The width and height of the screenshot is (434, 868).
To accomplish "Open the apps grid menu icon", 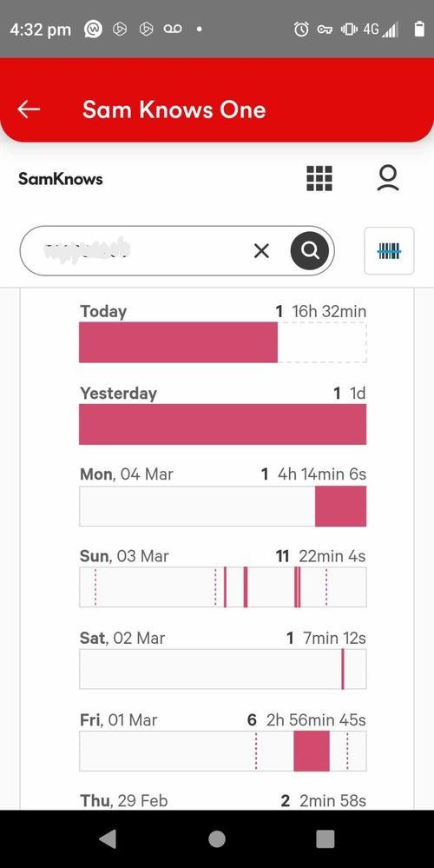I will pos(319,179).
